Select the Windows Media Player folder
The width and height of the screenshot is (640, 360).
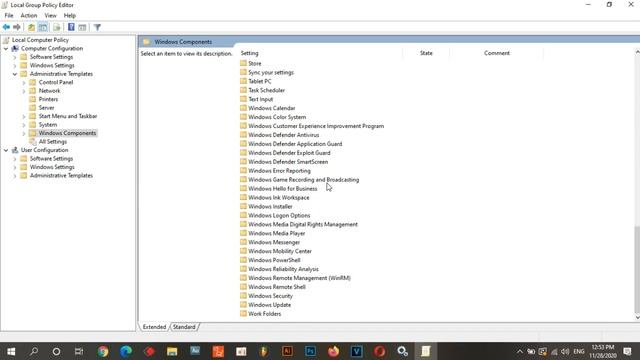pos(276,233)
